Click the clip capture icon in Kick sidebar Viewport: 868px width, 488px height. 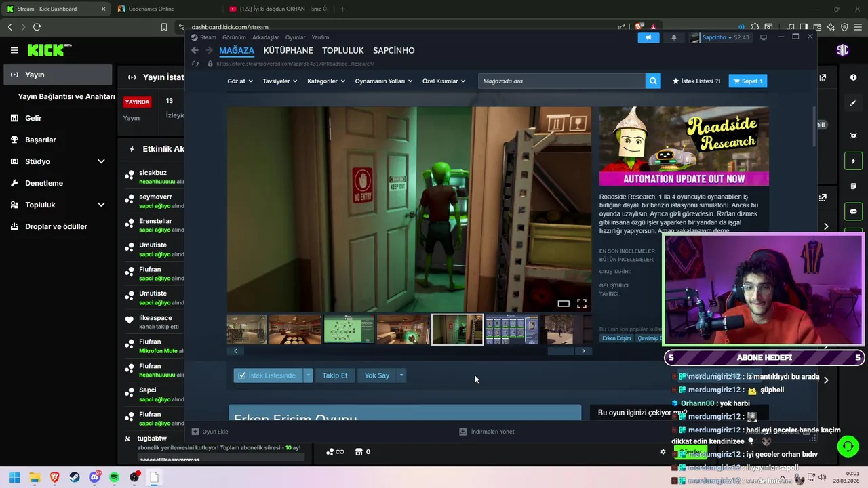(x=853, y=136)
